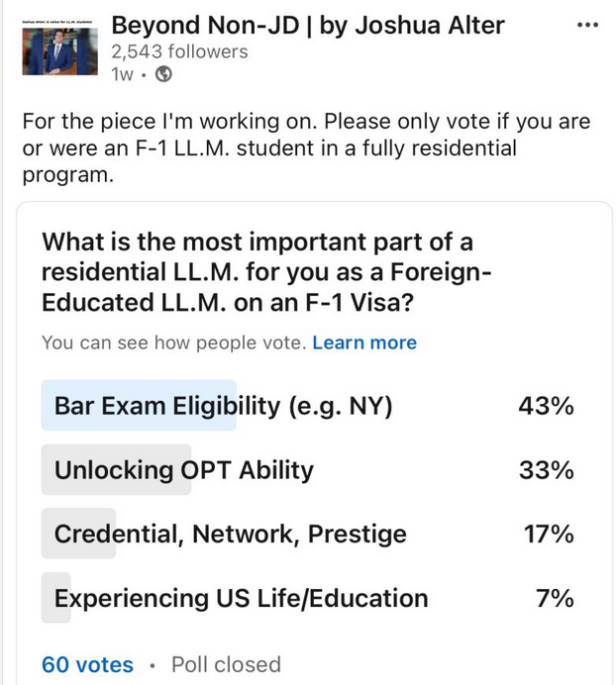Click the 33% result percentage

(547, 470)
